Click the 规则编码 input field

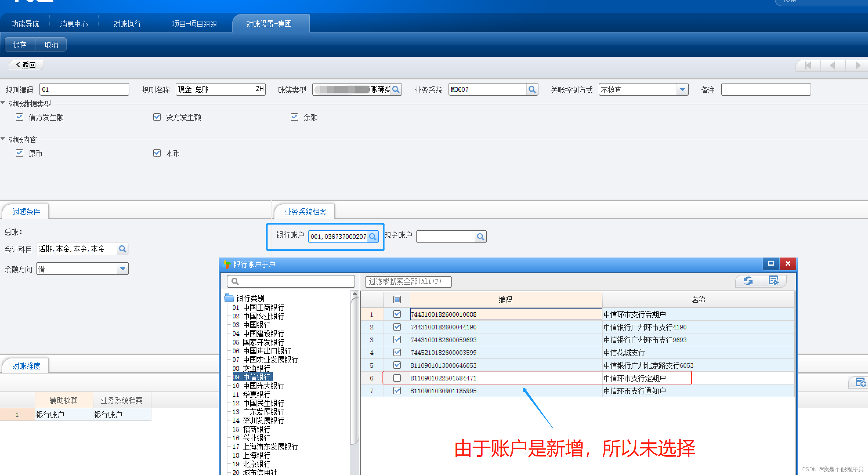84,90
